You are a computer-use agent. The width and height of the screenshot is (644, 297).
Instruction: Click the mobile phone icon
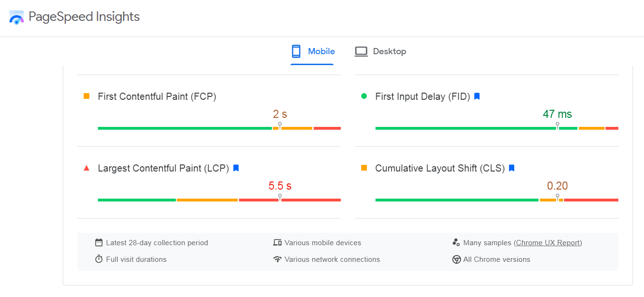(x=296, y=51)
